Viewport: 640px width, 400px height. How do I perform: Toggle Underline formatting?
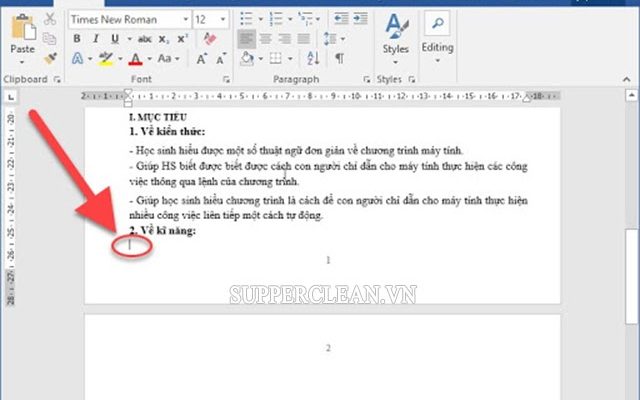(x=115, y=39)
